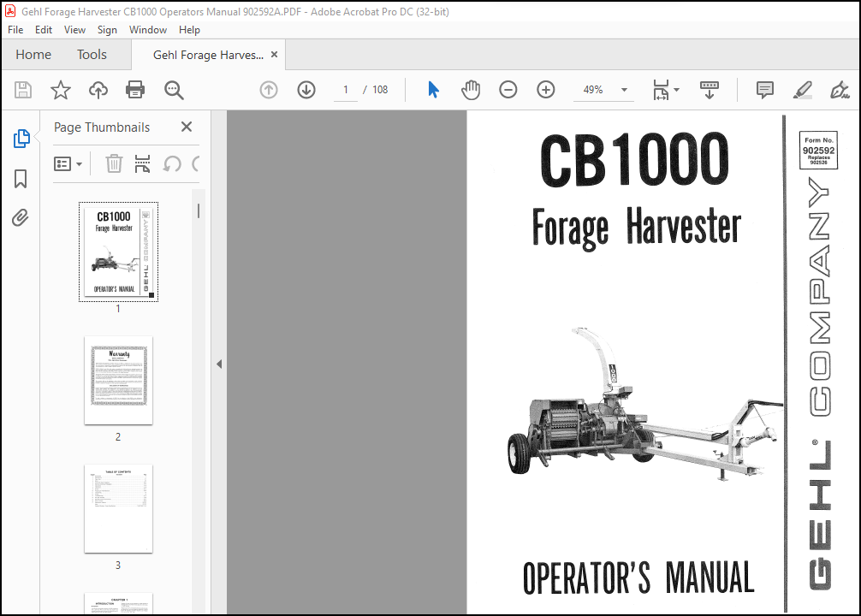Close the Gehl Forage Harvester tab
861x616 pixels.
[x=274, y=55]
